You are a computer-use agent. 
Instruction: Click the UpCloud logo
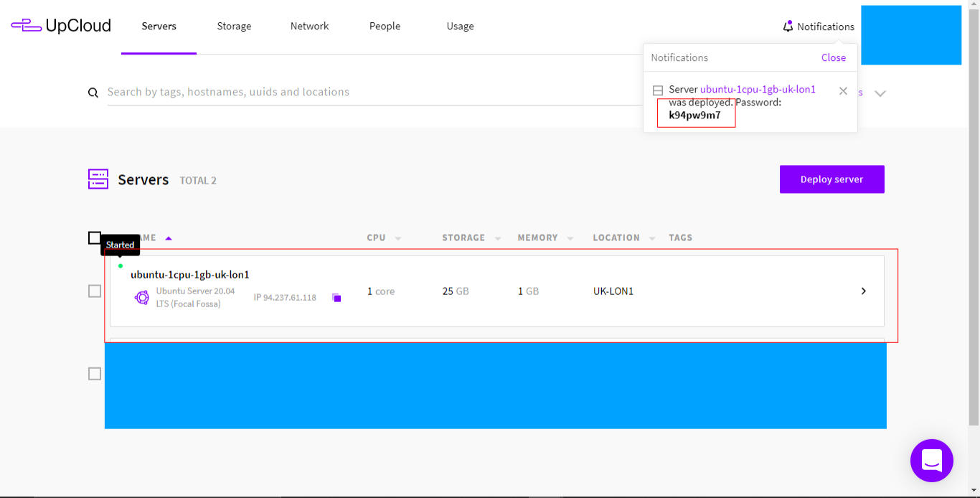click(x=61, y=26)
